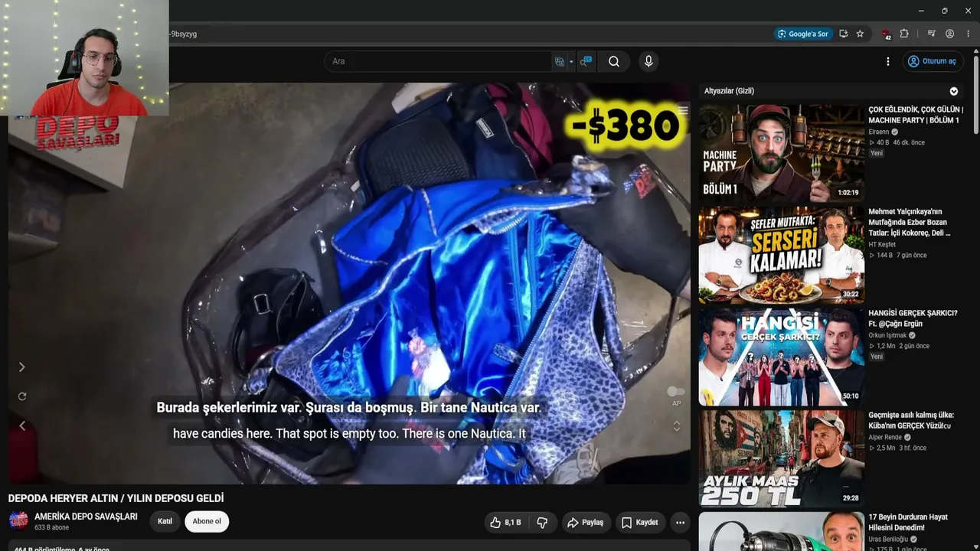
Task: Click the install app icon in address bar
Action: [844, 34]
